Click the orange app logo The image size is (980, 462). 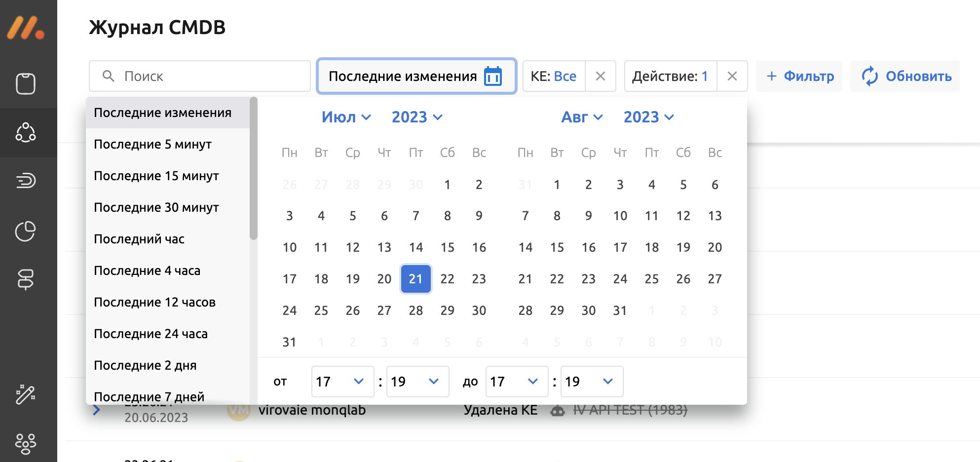tap(26, 28)
